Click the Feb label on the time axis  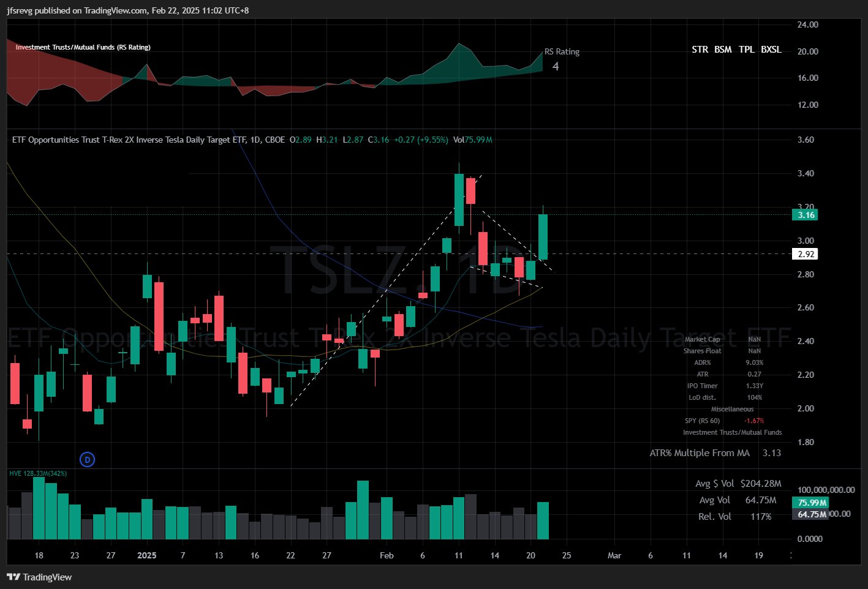387,555
